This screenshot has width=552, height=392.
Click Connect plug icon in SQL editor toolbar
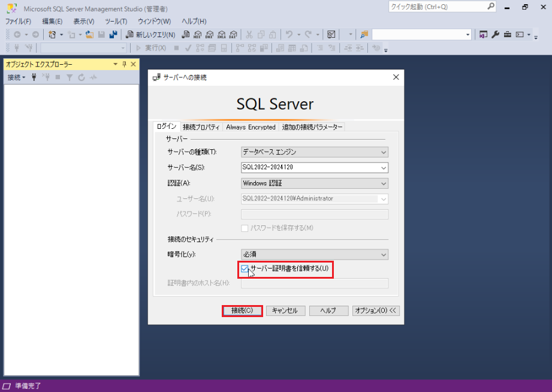[17, 48]
